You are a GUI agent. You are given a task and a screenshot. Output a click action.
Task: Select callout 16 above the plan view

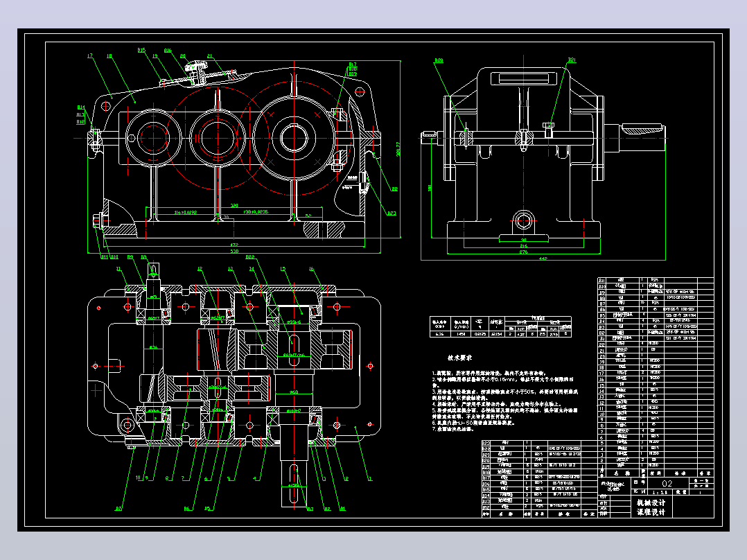[x=312, y=269]
